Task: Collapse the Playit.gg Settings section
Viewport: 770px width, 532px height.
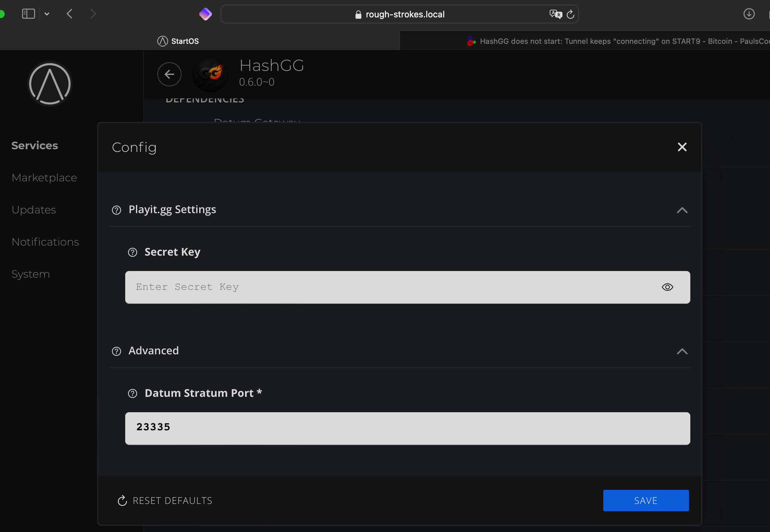Action: coord(682,210)
